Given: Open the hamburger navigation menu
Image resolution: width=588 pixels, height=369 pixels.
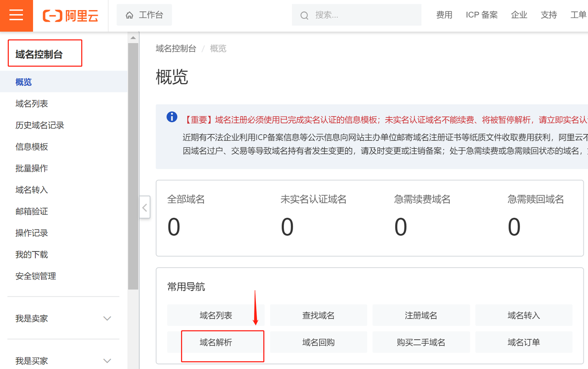Looking at the screenshot, I should tap(16, 15).
